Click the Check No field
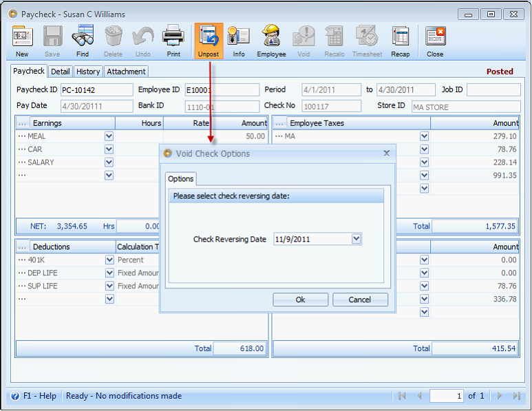The height and width of the screenshot is (411, 532). (x=332, y=106)
